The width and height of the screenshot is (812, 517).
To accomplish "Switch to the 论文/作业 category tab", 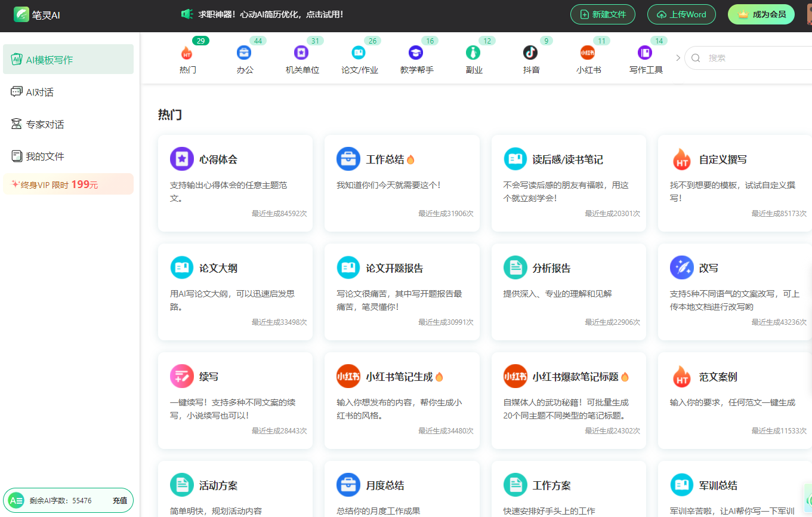I will [x=359, y=59].
